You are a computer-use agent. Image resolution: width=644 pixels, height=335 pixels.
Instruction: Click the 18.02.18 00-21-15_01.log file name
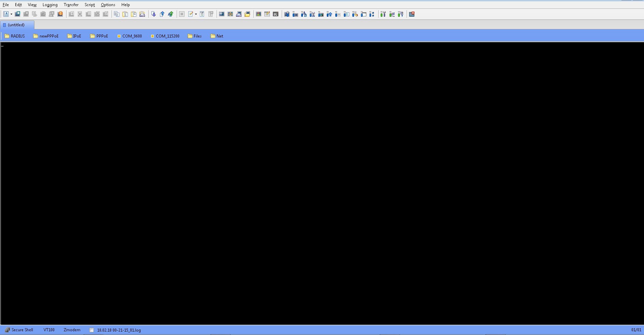click(119, 330)
